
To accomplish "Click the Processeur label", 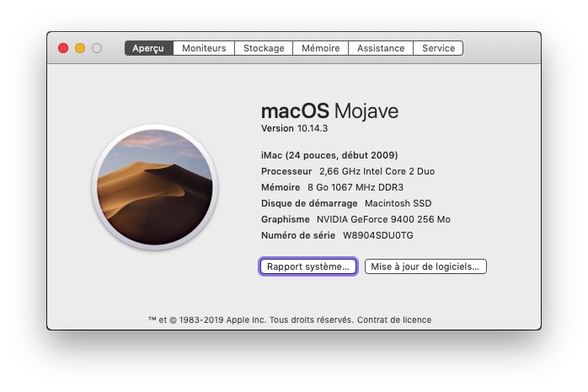I will coord(286,171).
